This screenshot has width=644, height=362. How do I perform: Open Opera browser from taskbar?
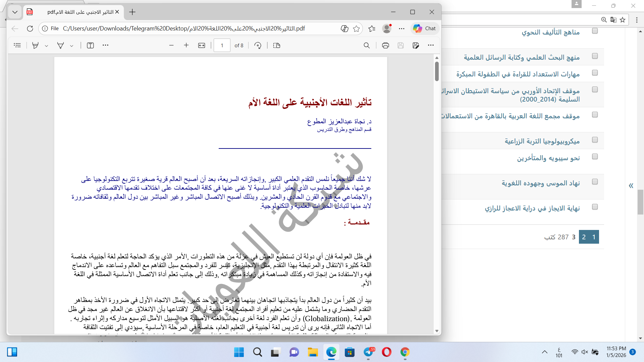(386, 352)
